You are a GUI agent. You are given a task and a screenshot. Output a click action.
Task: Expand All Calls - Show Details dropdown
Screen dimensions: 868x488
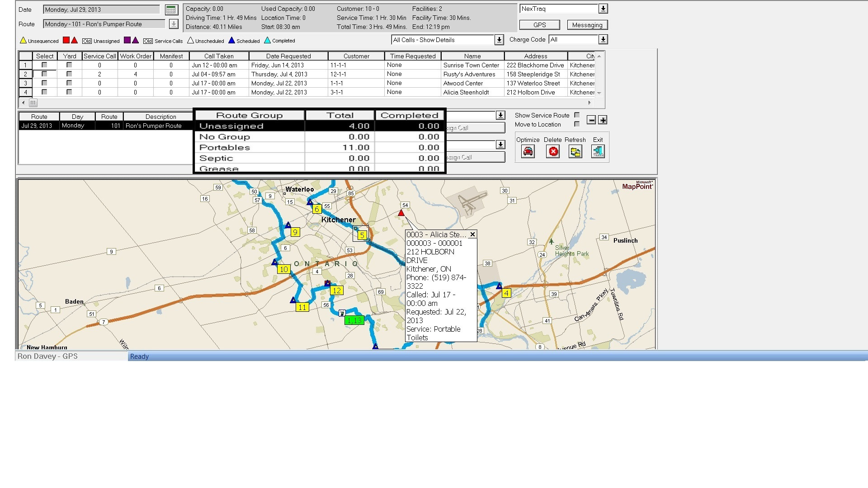499,40
